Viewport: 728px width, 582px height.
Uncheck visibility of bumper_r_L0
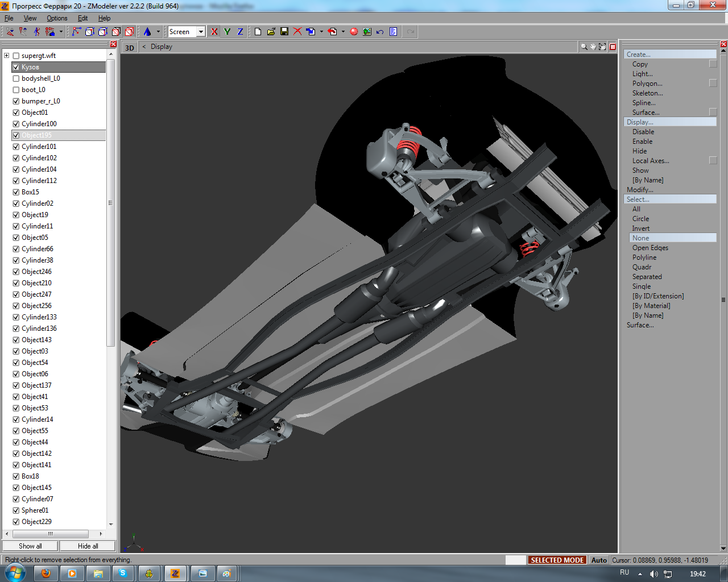click(x=16, y=101)
